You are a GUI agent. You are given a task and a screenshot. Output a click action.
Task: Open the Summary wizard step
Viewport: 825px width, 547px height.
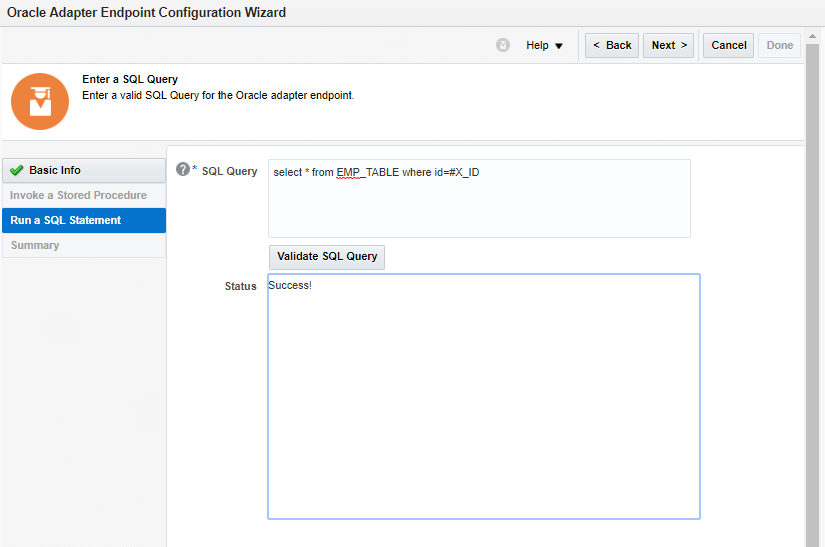pos(84,245)
